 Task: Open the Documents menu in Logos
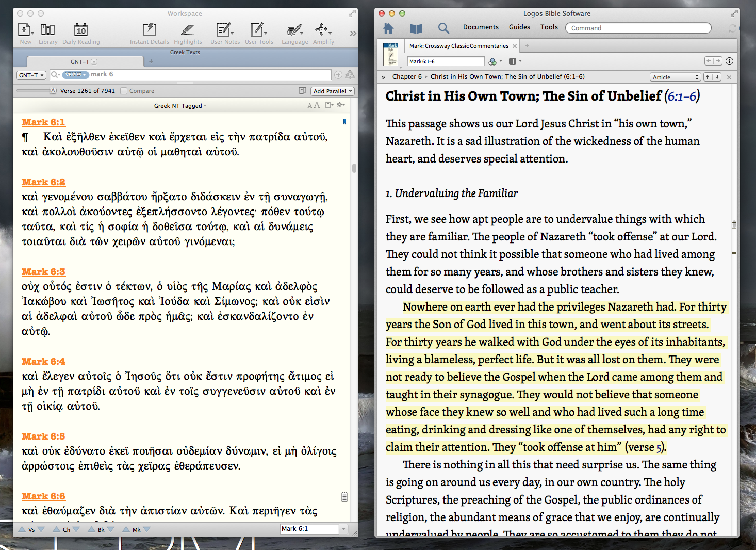481,27
